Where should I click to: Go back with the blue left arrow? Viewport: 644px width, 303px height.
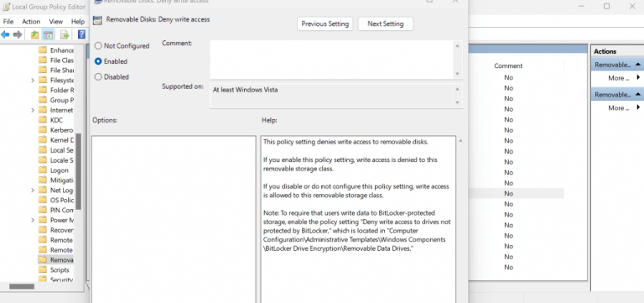pyautogui.click(x=5, y=34)
